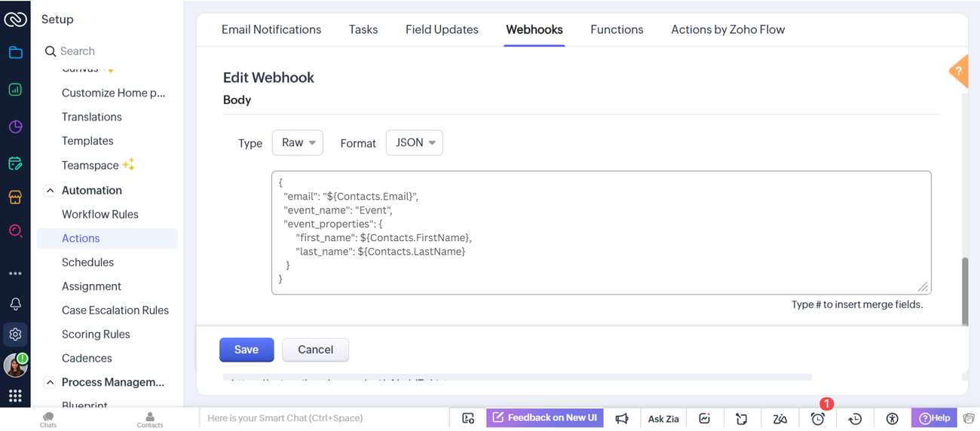Open Chats in the bottom bar
980x431 pixels.
tap(48, 420)
